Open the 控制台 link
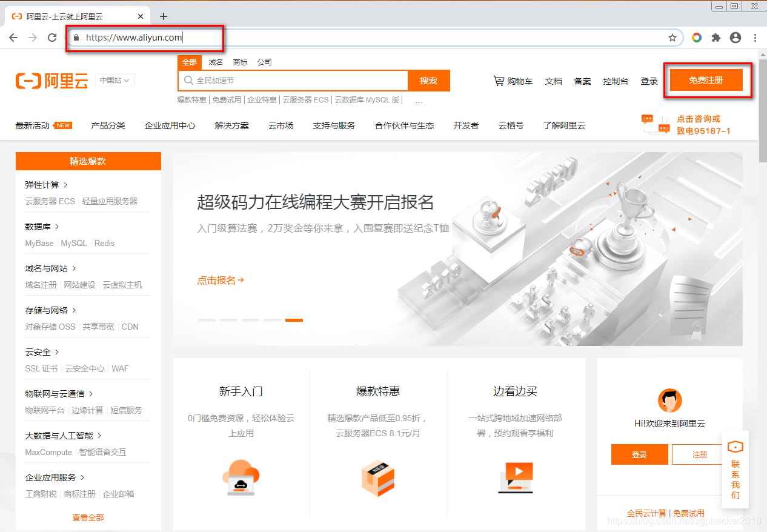Viewport: 767px width, 532px height. tap(616, 81)
